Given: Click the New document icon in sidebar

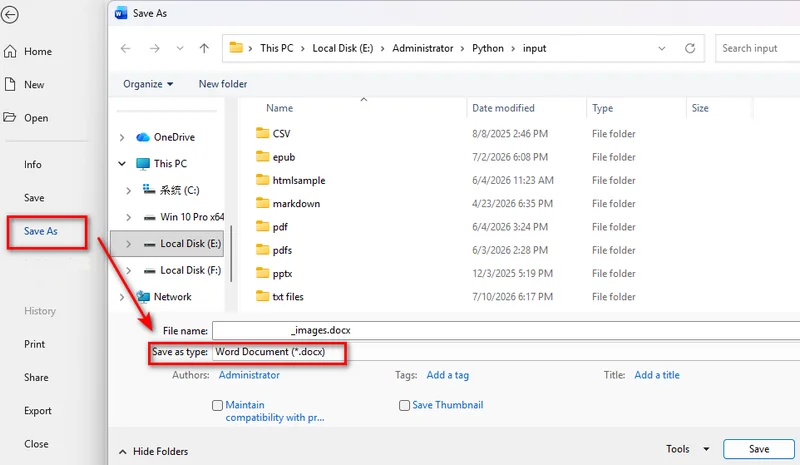Looking at the screenshot, I should click(x=10, y=84).
